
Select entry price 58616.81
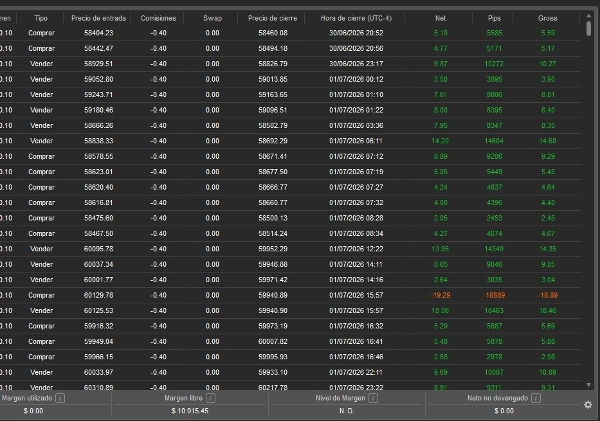tap(99, 203)
